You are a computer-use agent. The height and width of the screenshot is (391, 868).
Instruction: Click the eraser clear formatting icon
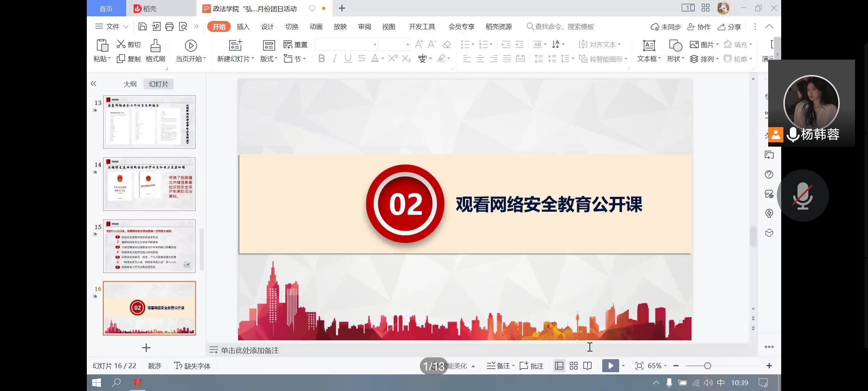(447, 44)
